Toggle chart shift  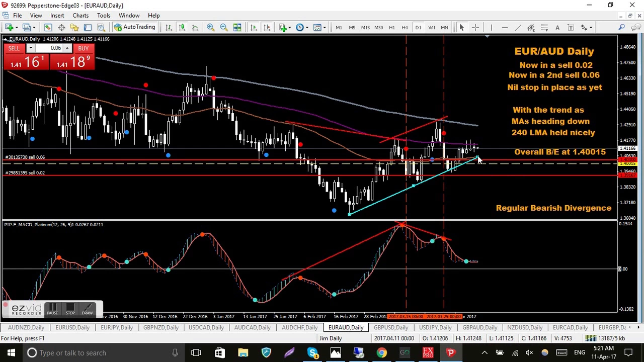(267, 27)
